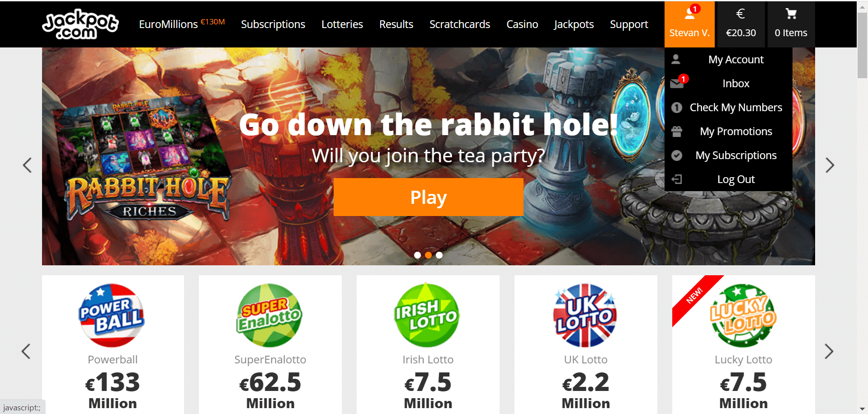This screenshot has width=868, height=414.
Task: Click the orange Play button
Action: click(x=429, y=197)
